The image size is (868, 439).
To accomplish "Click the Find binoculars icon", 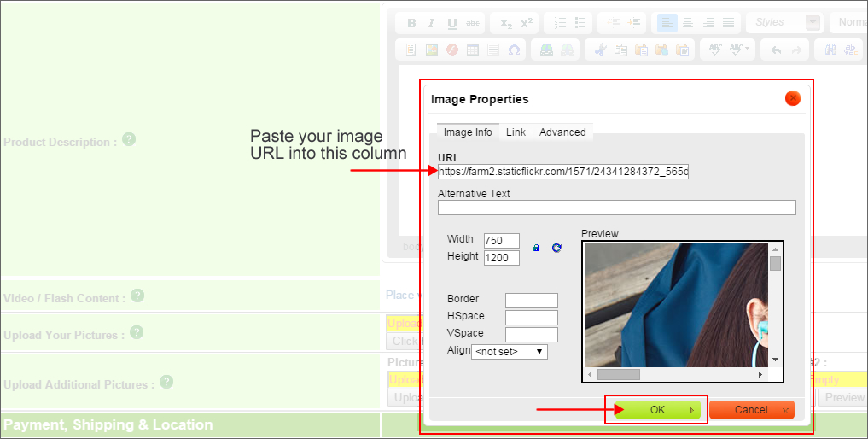I will tap(830, 50).
